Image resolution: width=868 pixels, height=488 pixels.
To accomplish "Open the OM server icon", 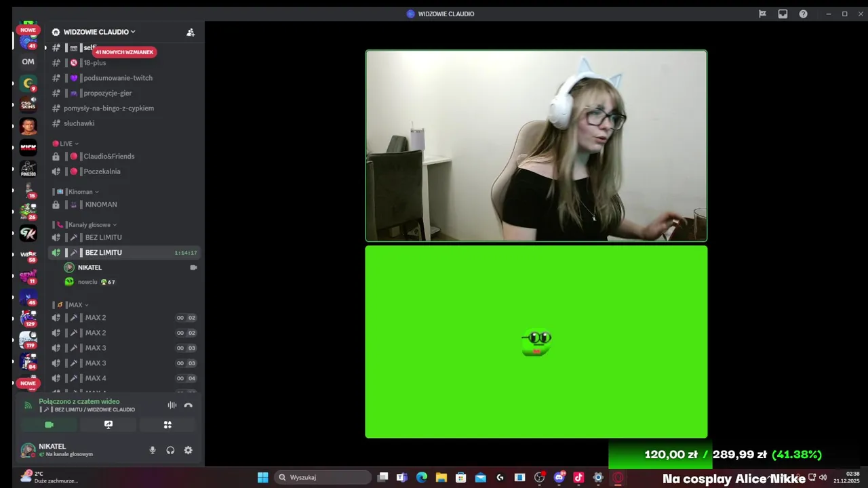I will point(28,62).
